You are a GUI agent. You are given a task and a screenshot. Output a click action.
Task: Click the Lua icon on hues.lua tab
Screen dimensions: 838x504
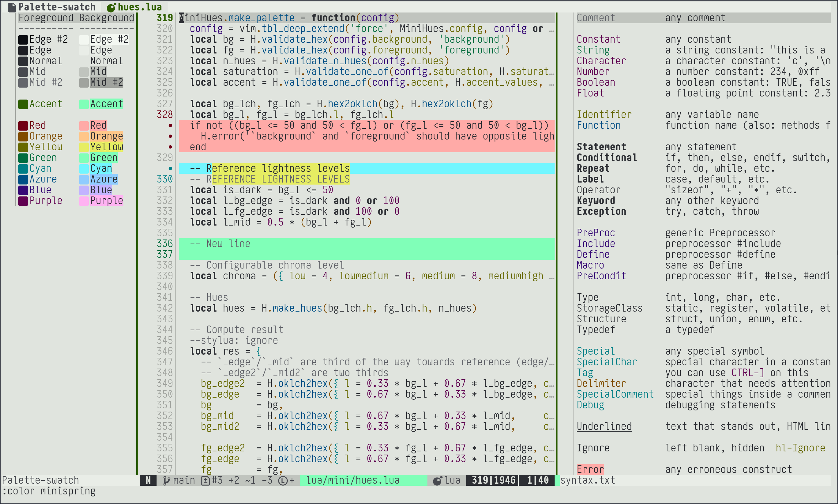pyautogui.click(x=111, y=7)
